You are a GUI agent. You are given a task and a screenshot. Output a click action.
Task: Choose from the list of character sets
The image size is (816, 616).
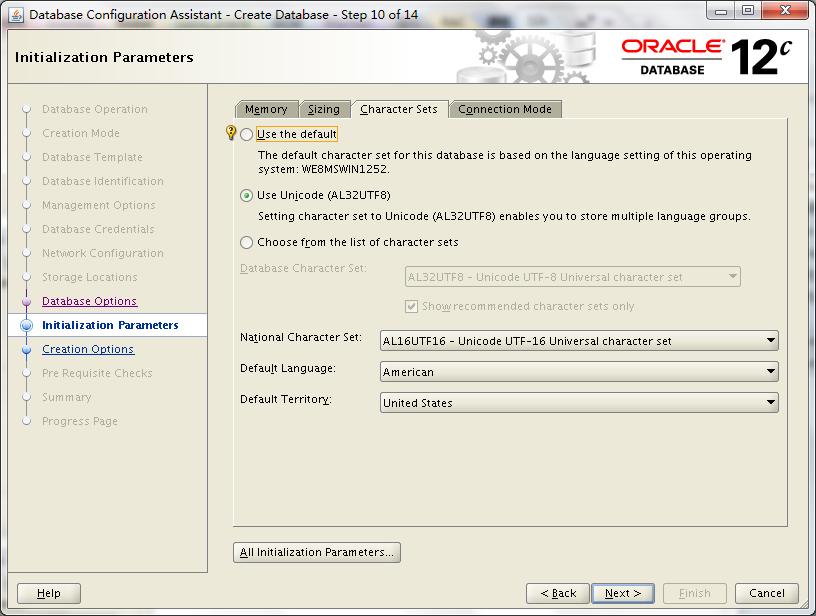coord(247,242)
